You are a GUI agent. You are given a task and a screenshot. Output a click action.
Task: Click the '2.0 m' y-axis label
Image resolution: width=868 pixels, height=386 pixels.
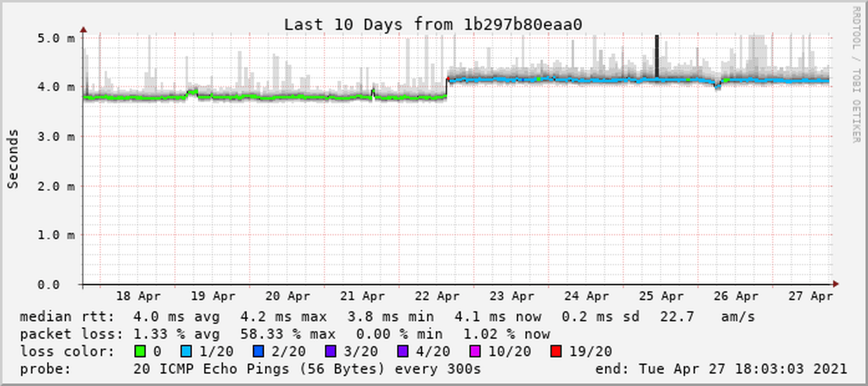[56, 186]
